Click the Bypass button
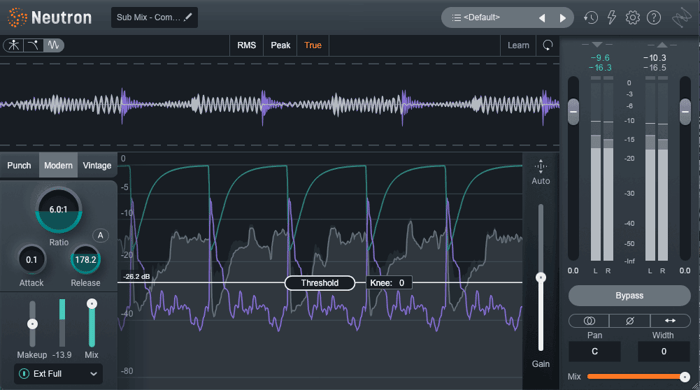Image resolution: width=700 pixels, height=390 pixels. (629, 295)
